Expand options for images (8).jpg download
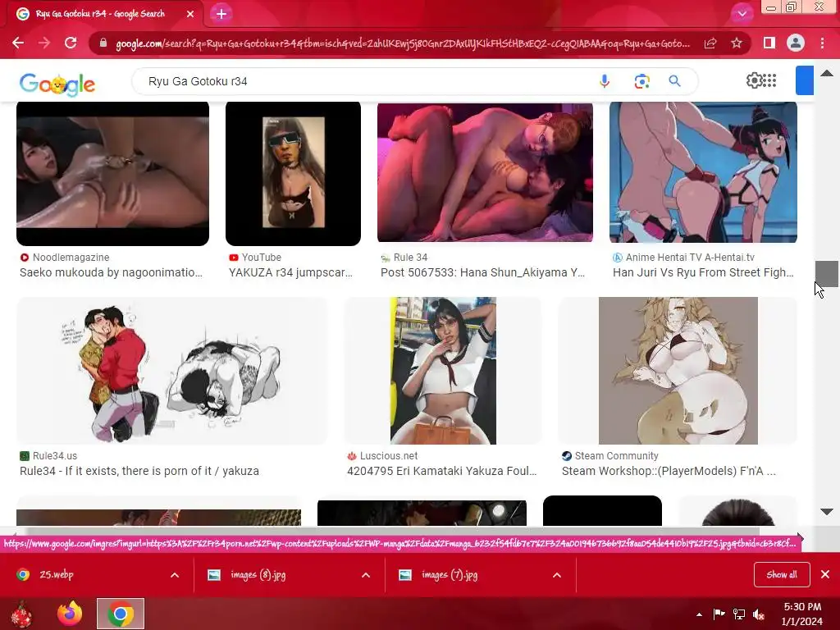This screenshot has width=840, height=630. tap(366, 575)
